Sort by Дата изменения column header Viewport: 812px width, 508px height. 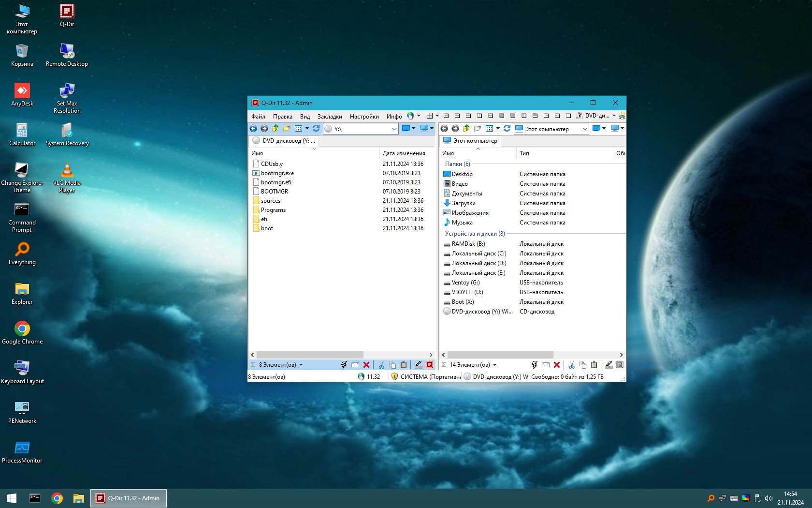coord(404,153)
